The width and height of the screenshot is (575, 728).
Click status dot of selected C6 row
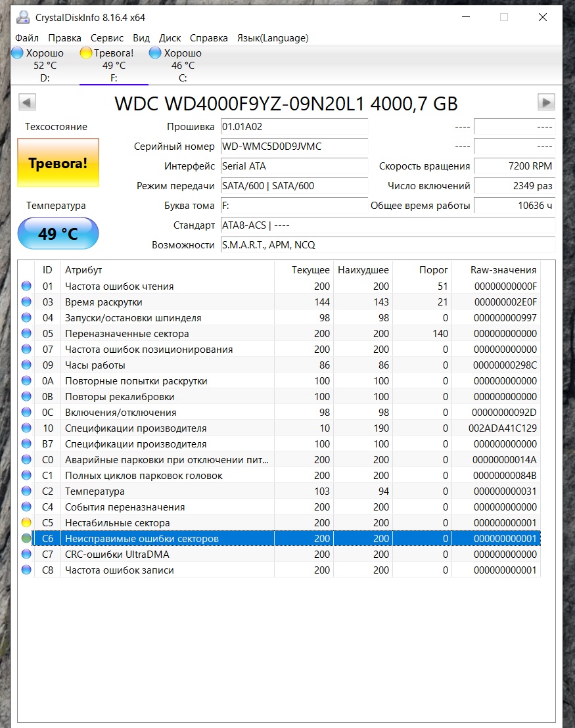click(26, 539)
